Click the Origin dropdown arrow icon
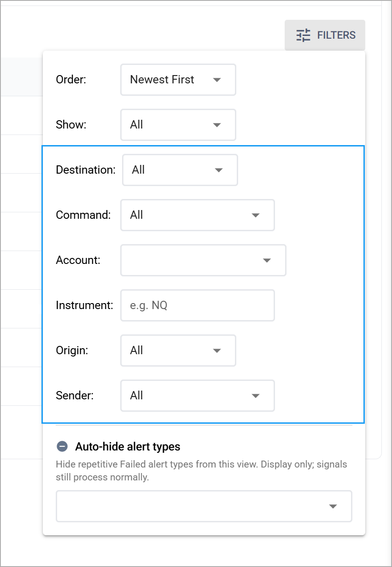392x567 pixels. [x=217, y=351]
